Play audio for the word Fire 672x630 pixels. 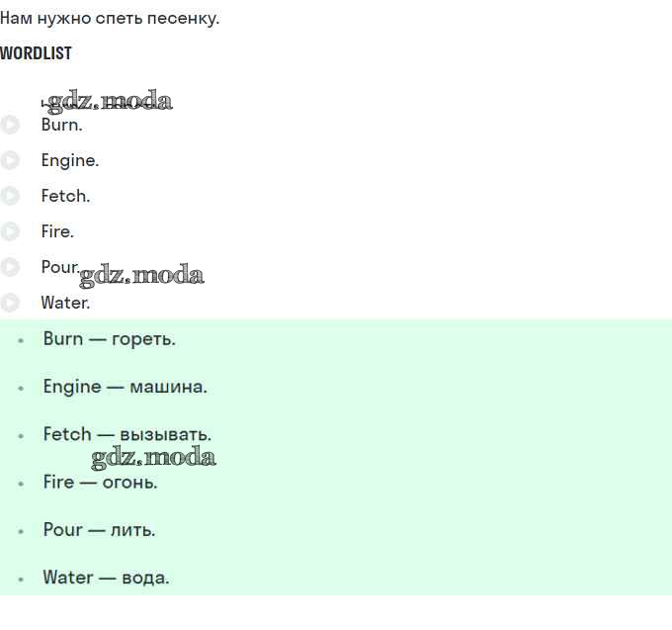coord(10,231)
